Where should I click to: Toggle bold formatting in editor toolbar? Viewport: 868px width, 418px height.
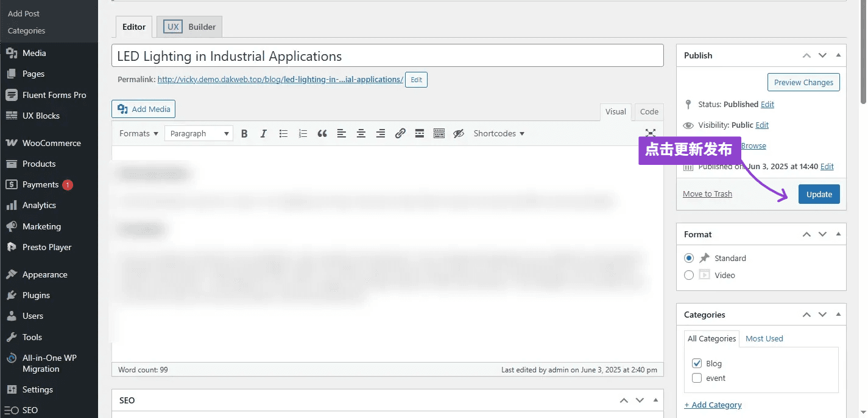click(x=244, y=134)
